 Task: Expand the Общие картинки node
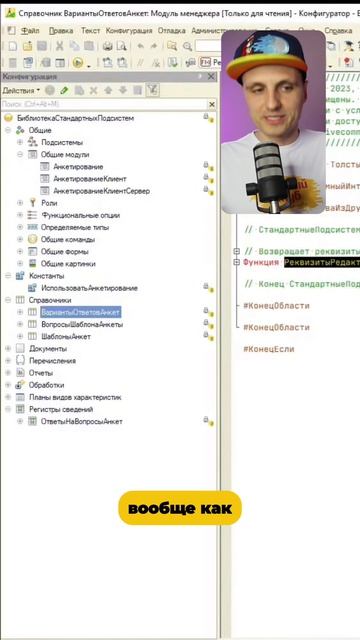coord(20,264)
